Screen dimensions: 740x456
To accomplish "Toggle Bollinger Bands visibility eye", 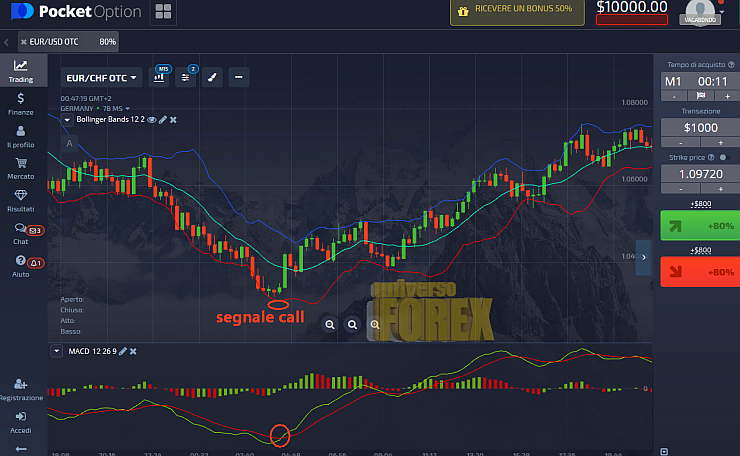I will (x=151, y=120).
